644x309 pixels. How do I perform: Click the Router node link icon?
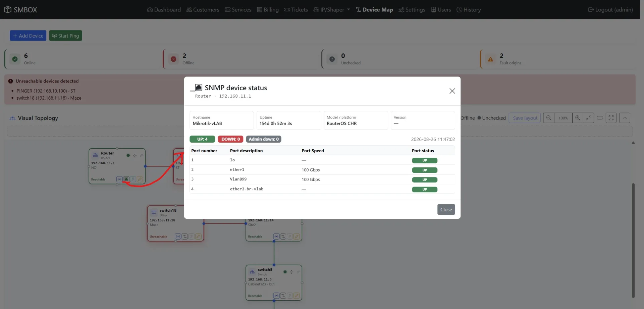click(141, 155)
